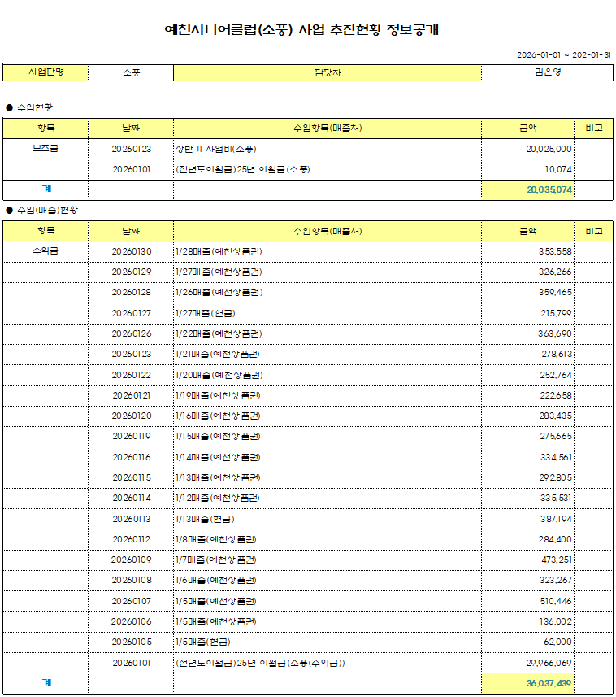Click the manager name cell 김은영

pyautogui.click(x=547, y=72)
